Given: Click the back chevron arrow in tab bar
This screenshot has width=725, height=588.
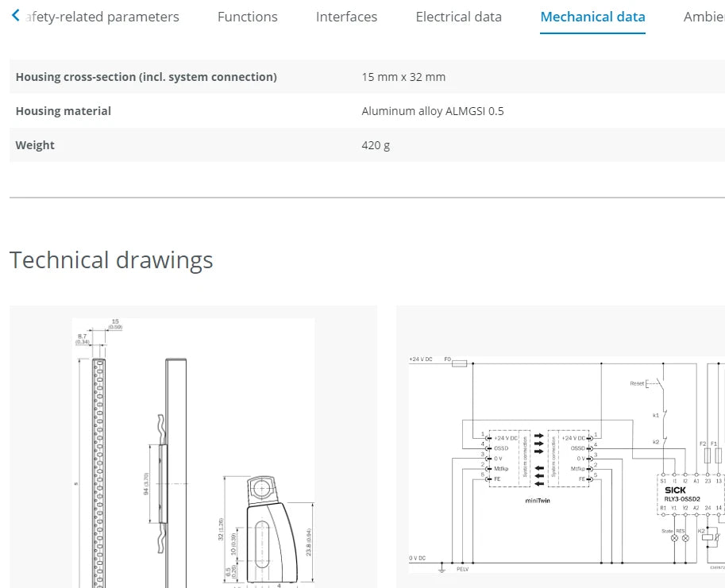Looking at the screenshot, I should (16, 17).
